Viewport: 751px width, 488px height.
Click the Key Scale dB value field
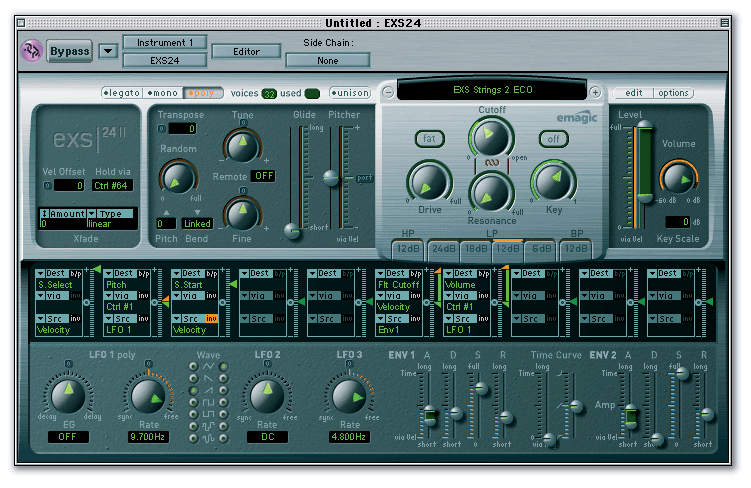[x=678, y=222]
